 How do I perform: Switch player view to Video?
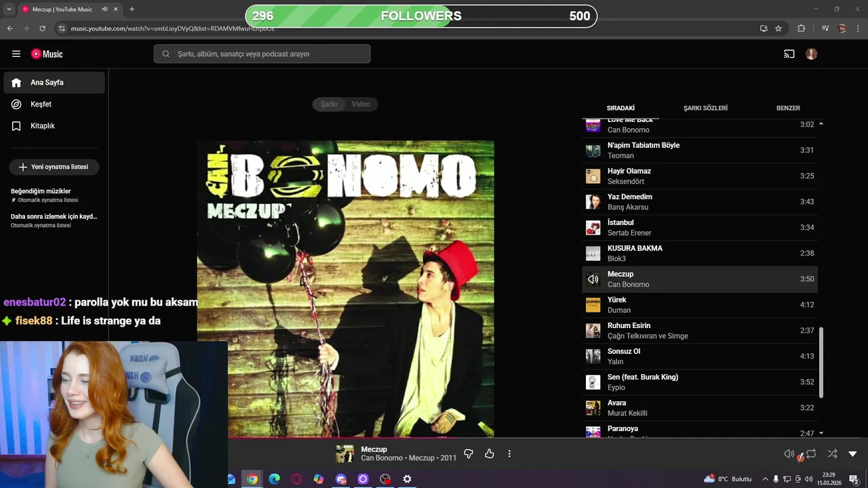point(361,104)
